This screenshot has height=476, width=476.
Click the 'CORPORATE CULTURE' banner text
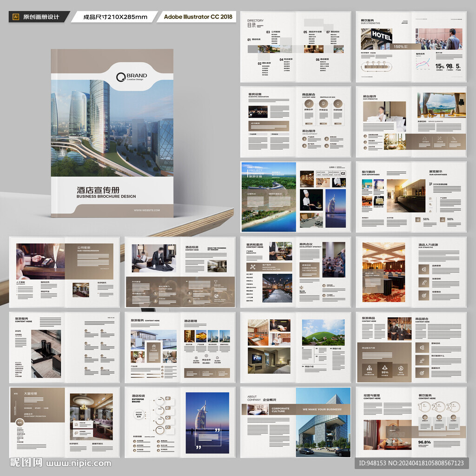[x=280, y=410]
